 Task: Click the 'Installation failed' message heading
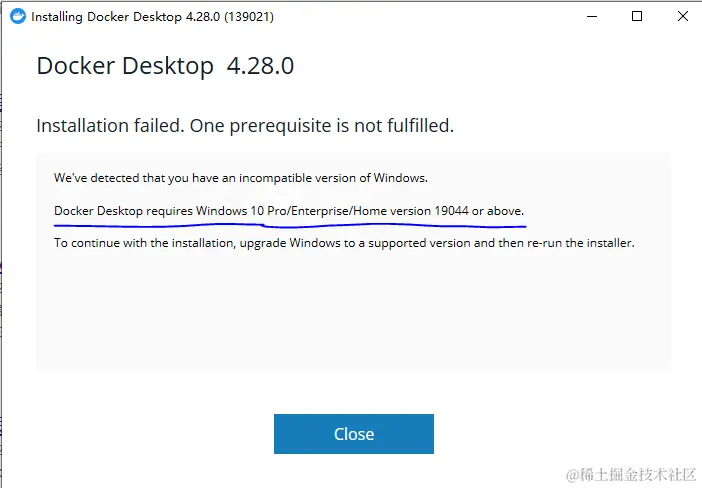point(110,126)
